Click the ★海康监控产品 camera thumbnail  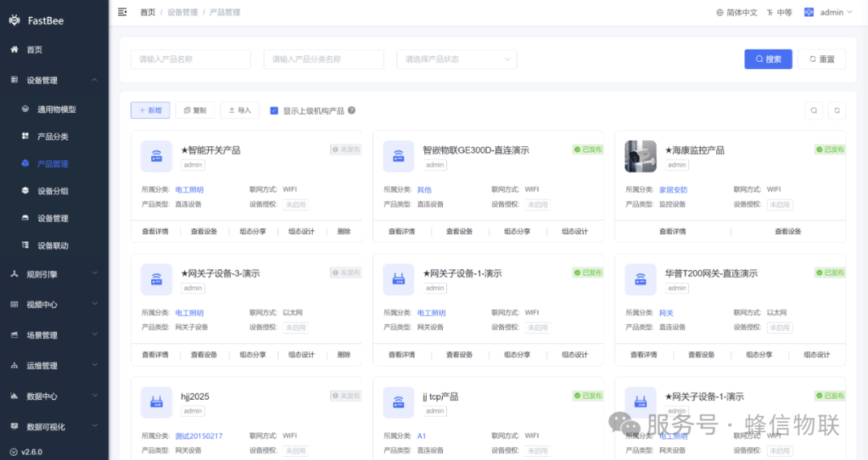pyautogui.click(x=641, y=156)
